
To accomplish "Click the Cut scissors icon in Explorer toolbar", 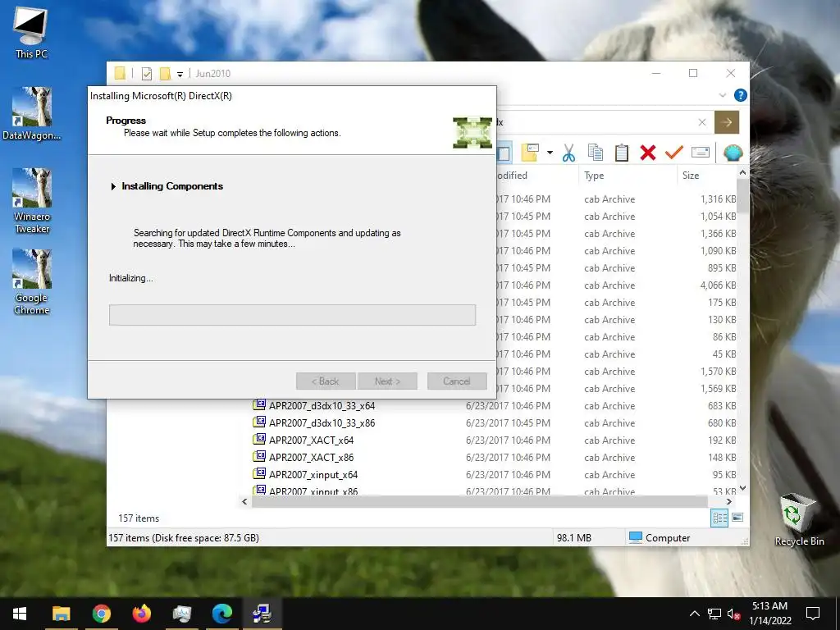I will (568, 153).
